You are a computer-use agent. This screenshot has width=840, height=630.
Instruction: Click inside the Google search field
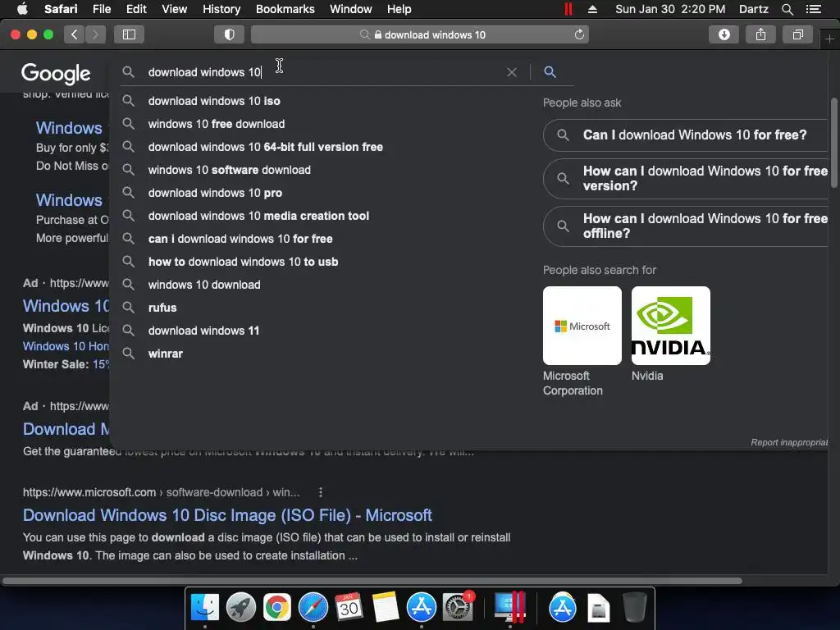click(322, 72)
